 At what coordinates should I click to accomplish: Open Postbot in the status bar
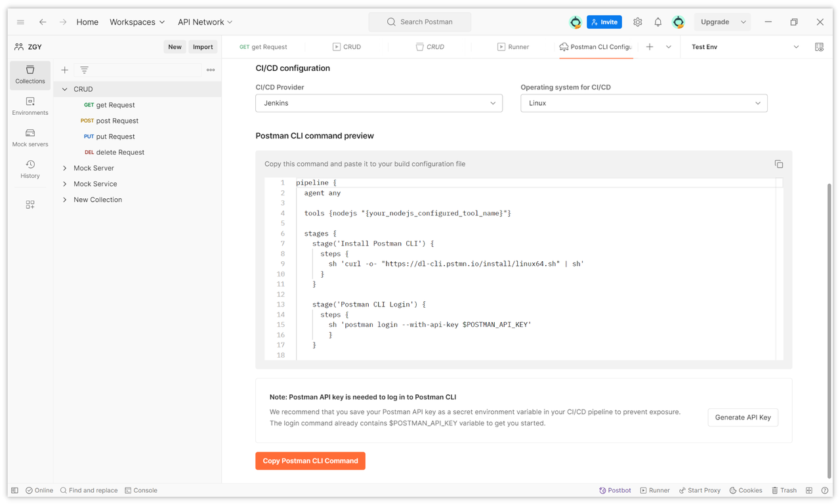coord(615,490)
